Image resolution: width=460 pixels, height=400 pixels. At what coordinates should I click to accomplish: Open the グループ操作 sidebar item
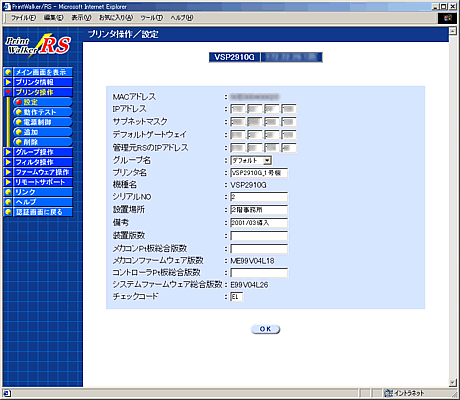coord(43,152)
